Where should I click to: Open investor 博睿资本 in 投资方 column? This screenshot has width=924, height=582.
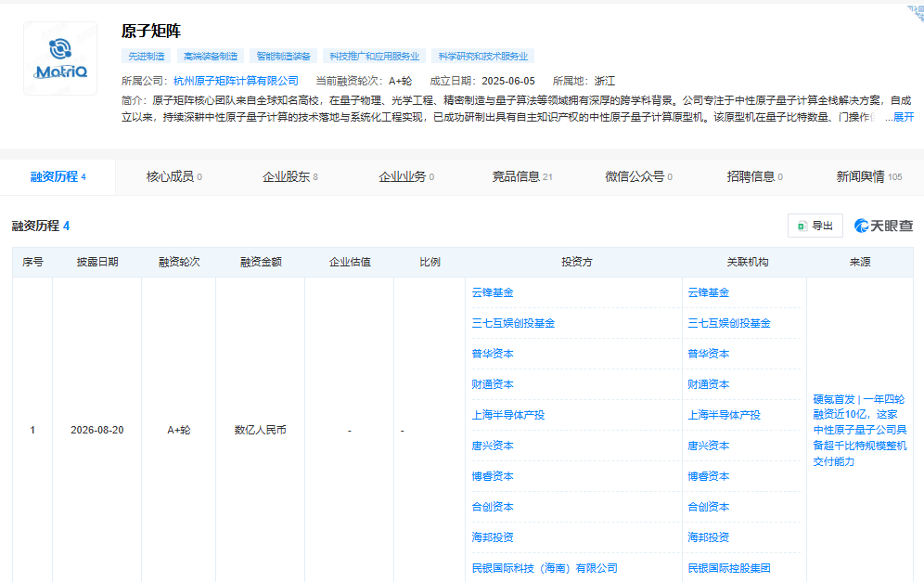[493, 476]
